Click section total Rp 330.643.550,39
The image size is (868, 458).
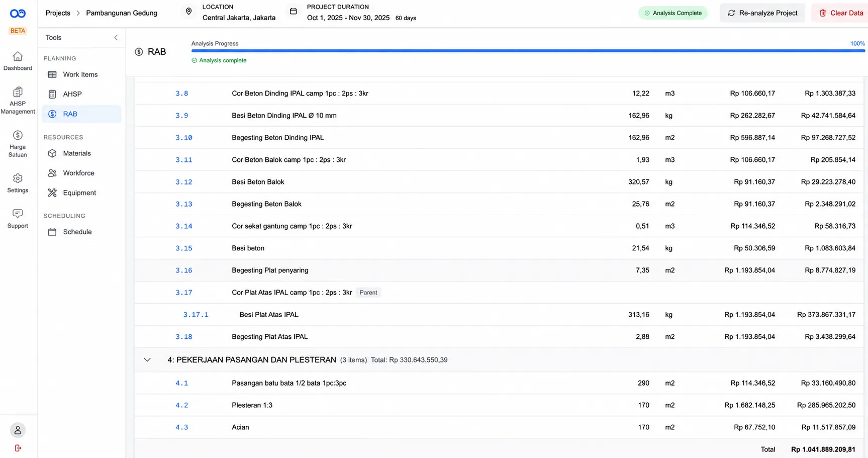click(x=409, y=360)
